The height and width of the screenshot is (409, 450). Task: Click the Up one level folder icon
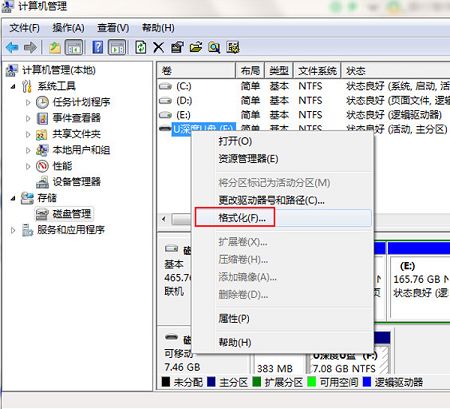click(x=55, y=47)
